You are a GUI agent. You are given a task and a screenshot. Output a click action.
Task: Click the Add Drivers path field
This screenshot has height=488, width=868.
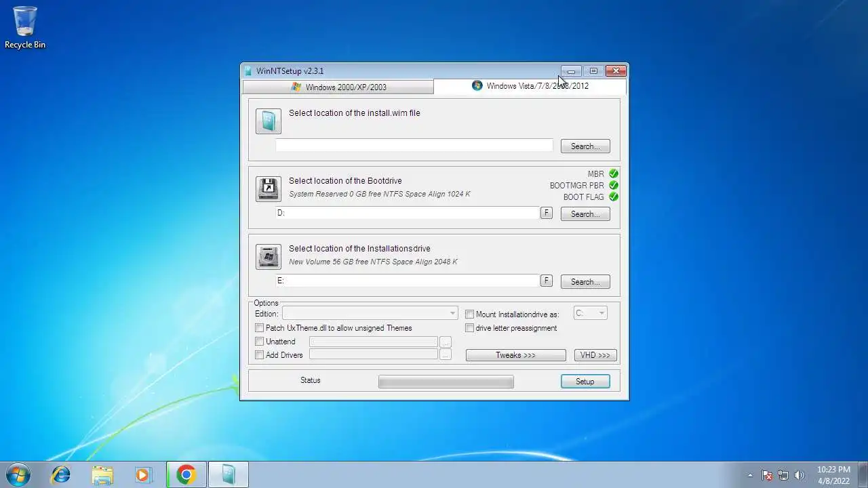pyautogui.click(x=374, y=354)
